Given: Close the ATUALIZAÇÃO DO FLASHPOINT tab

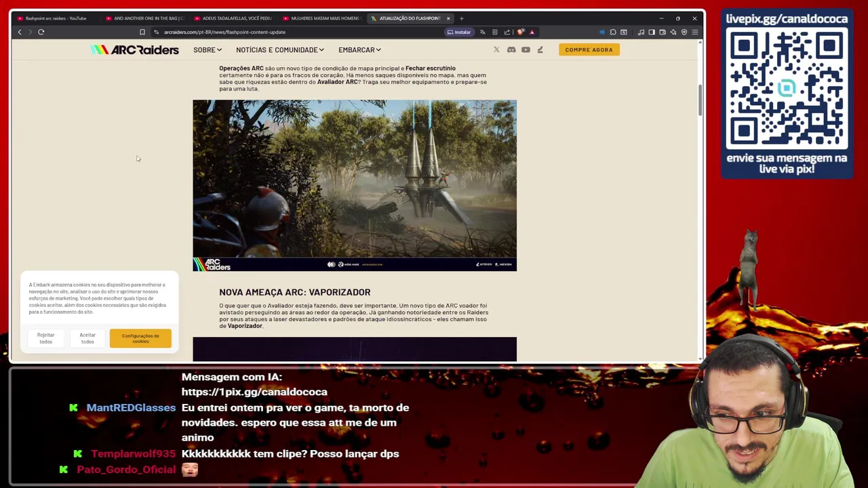Looking at the screenshot, I should pyautogui.click(x=448, y=18).
